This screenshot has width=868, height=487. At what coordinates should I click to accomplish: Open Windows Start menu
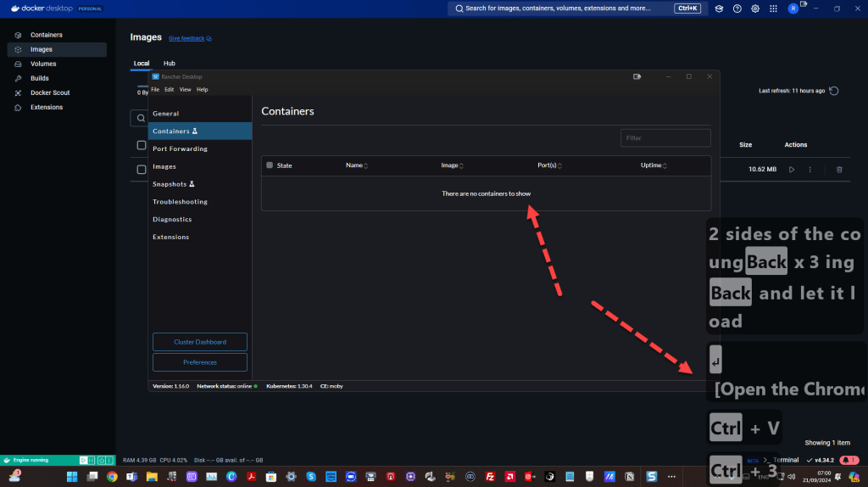click(72, 477)
